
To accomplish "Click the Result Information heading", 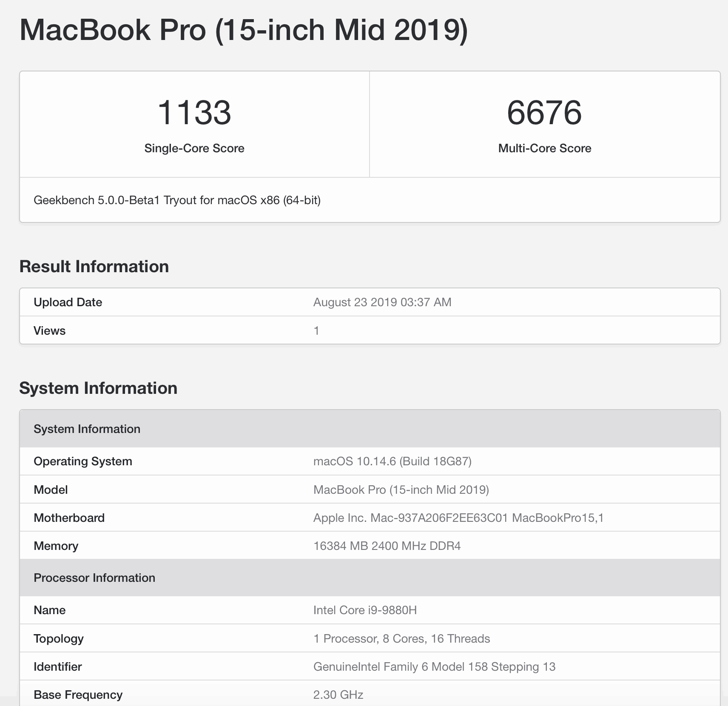I will click(94, 267).
